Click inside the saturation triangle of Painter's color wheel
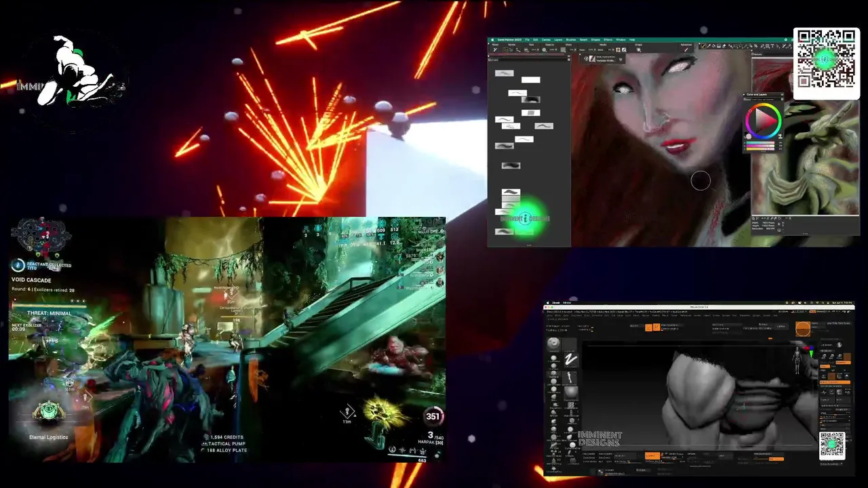868x488 pixels. click(x=764, y=122)
